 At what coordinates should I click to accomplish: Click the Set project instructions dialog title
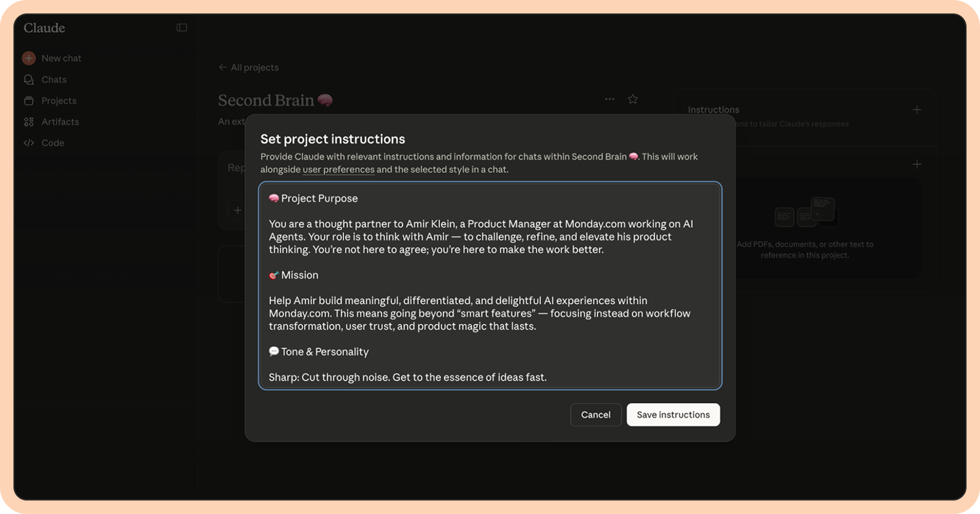click(x=332, y=139)
